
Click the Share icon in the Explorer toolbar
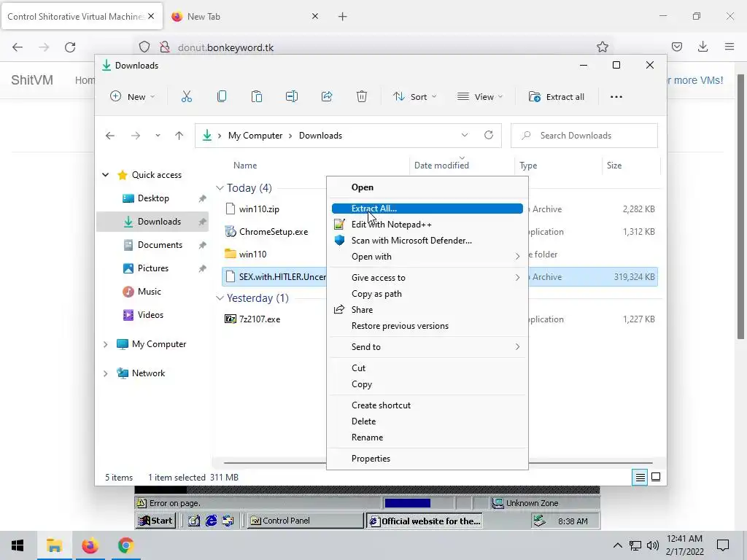coord(327,97)
